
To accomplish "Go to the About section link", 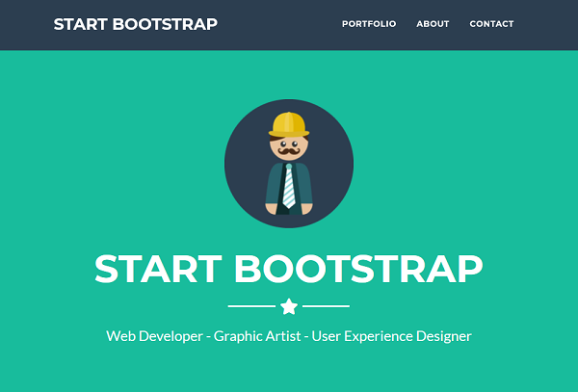I will point(433,24).
